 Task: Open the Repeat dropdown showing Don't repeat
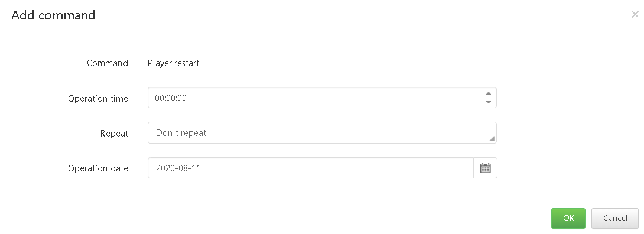(322, 132)
